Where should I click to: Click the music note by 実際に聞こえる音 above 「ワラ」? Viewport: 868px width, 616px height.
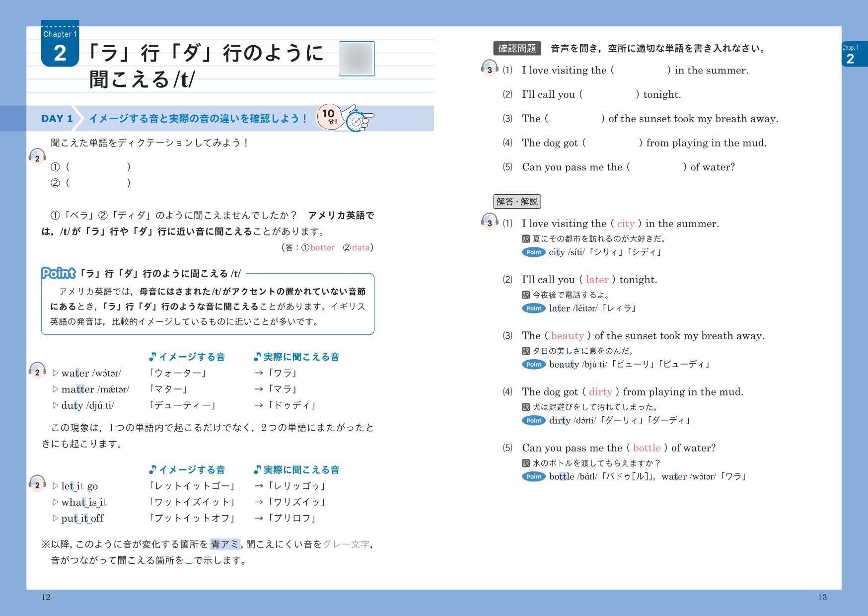pos(257,357)
